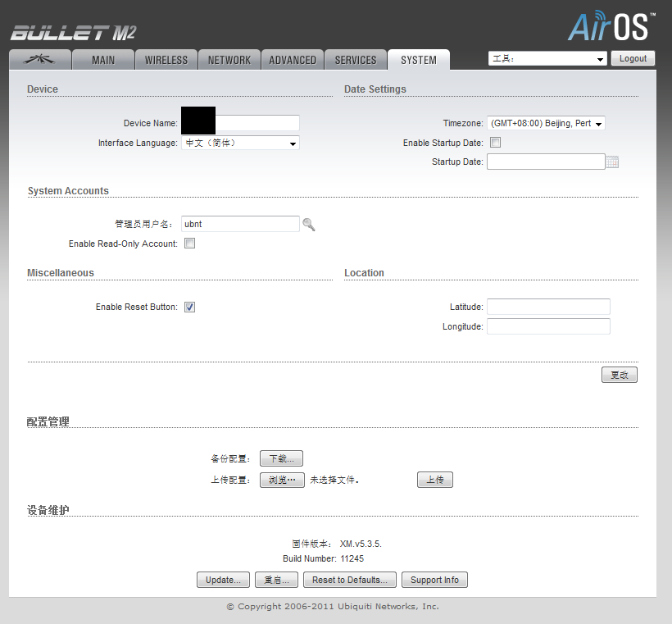This screenshot has width=672, height=624.
Task: Click the Latitude input field
Action: (x=548, y=307)
